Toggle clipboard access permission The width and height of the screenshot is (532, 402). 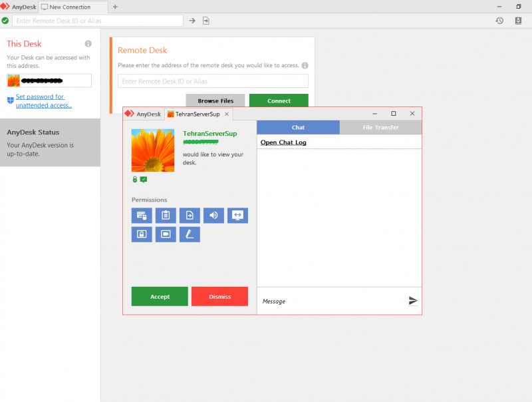tap(166, 216)
